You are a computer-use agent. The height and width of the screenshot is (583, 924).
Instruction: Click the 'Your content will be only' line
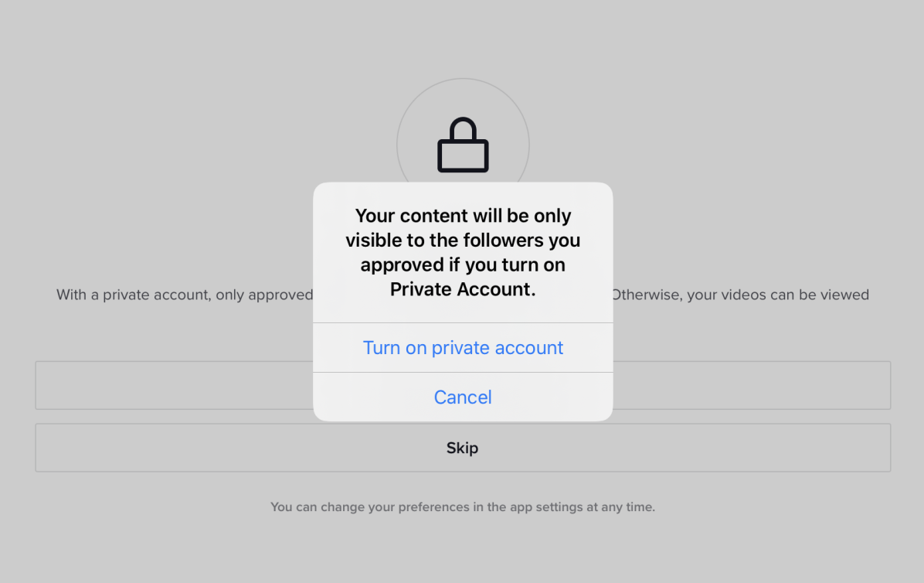463,216
